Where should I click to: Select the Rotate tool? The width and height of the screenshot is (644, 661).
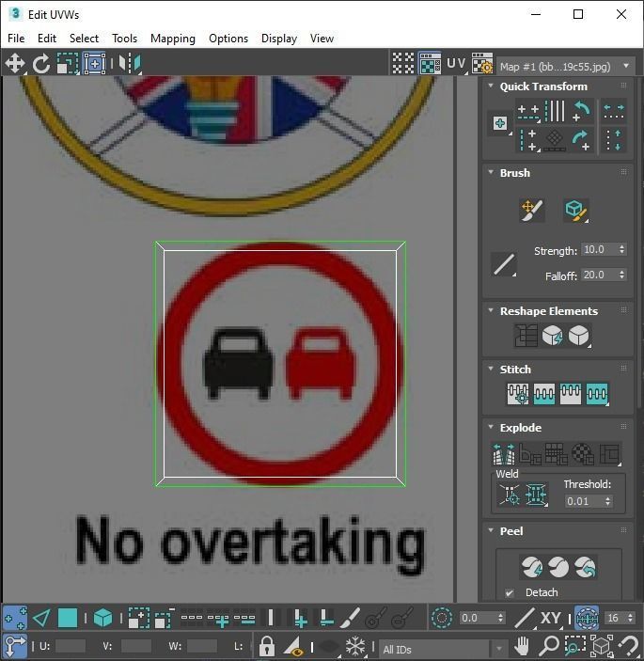click(x=41, y=64)
